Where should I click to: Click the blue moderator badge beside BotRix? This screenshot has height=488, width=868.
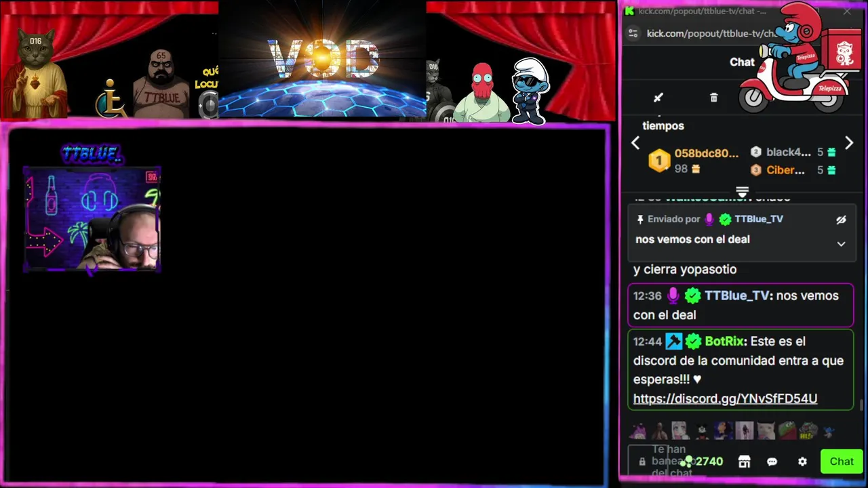[x=673, y=341]
